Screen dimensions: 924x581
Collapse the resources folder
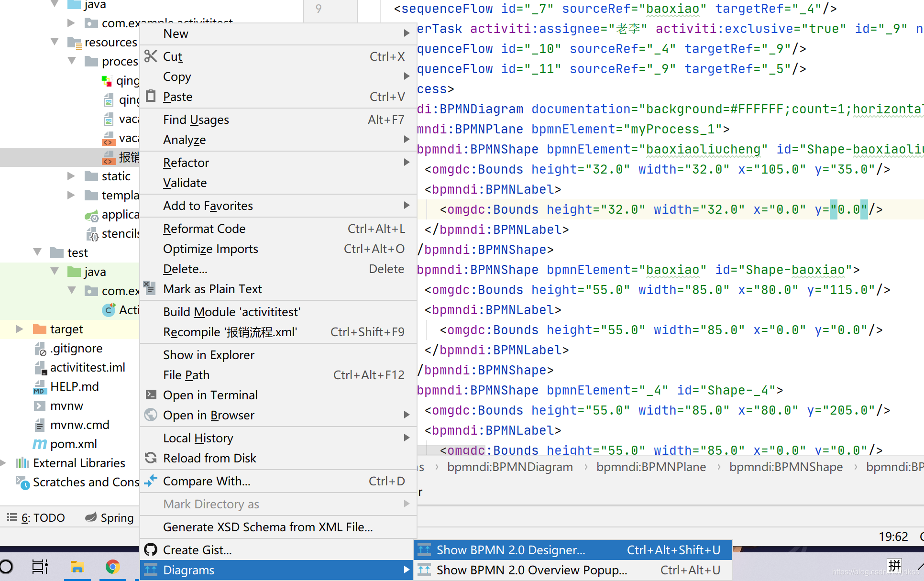(x=55, y=42)
